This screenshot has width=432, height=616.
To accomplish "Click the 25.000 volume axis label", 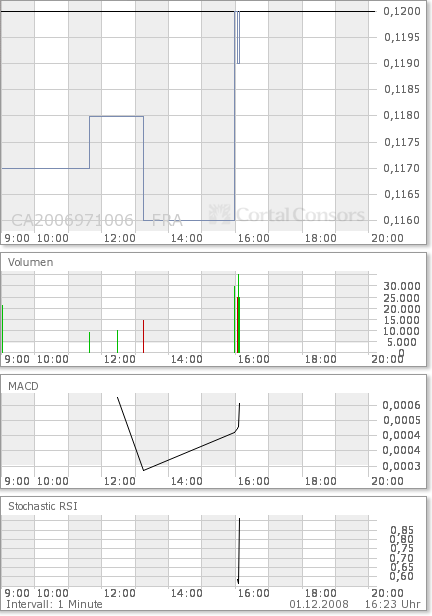I will point(401,298).
